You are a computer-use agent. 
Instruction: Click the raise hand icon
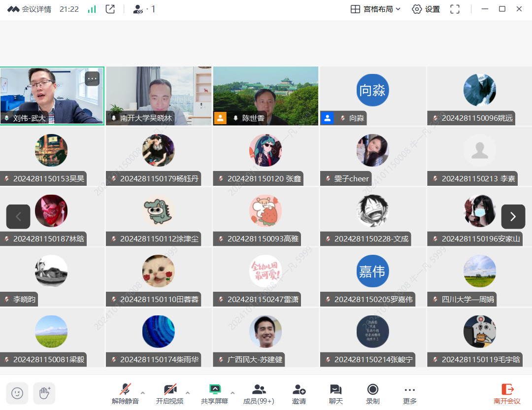click(x=44, y=393)
